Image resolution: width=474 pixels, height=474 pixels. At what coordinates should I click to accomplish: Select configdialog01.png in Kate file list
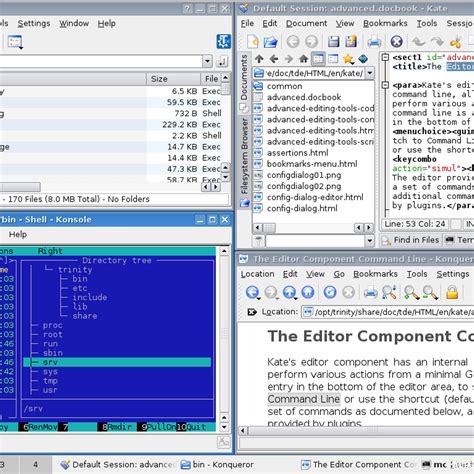click(x=304, y=175)
